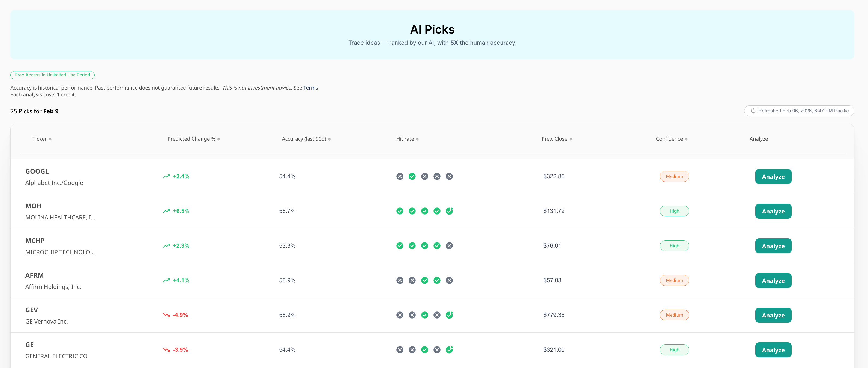The image size is (868, 368).
Task: Click MOH's last hit-rate check with dot
Action: coord(449,211)
